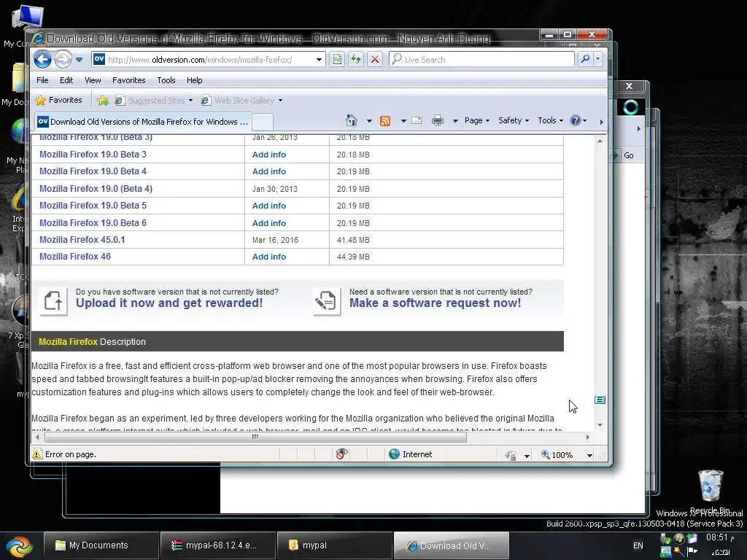Switch to My Documents taskbar button
The image size is (747, 560).
(101, 545)
